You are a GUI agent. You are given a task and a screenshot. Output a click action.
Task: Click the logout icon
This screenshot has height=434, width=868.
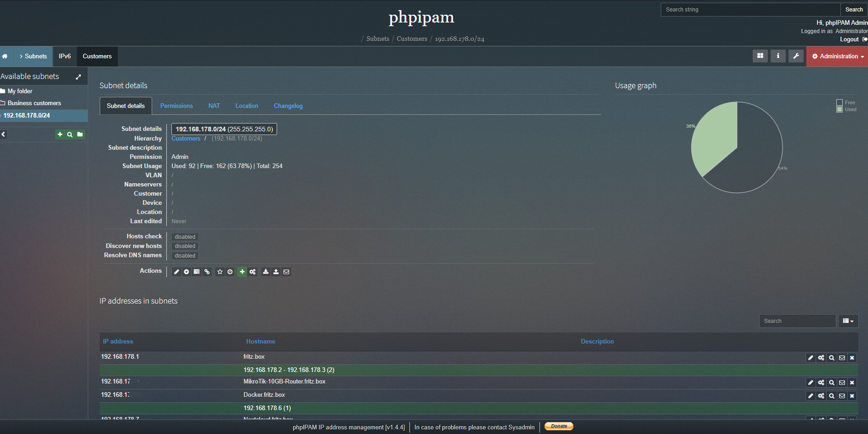click(x=865, y=39)
